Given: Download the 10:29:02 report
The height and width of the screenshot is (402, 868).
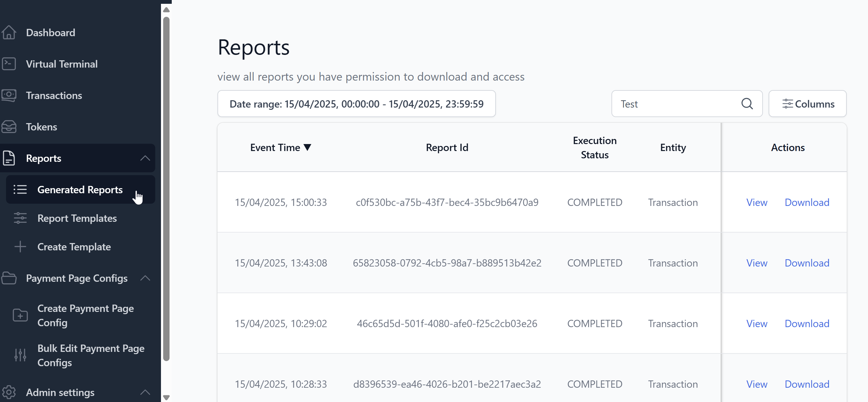Looking at the screenshot, I should 807,324.
